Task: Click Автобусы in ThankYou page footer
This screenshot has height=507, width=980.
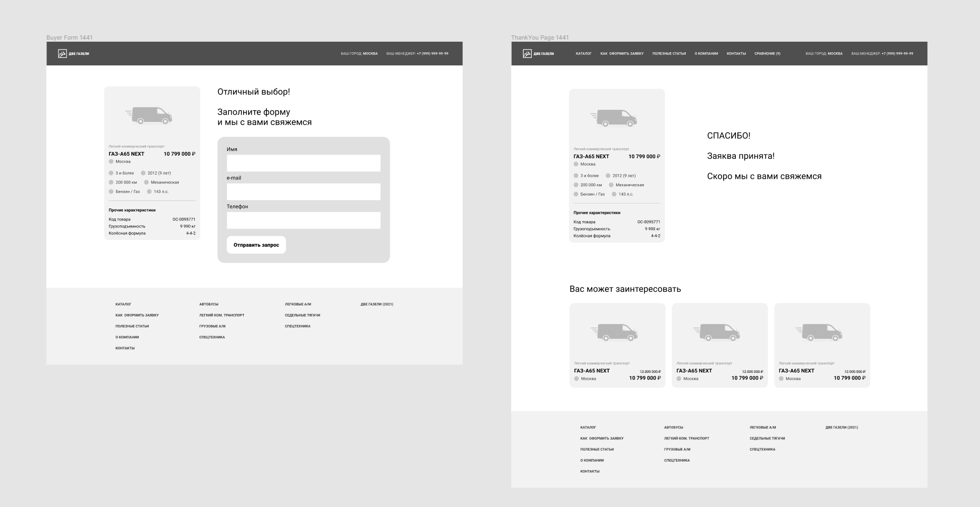Action: (674, 428)
